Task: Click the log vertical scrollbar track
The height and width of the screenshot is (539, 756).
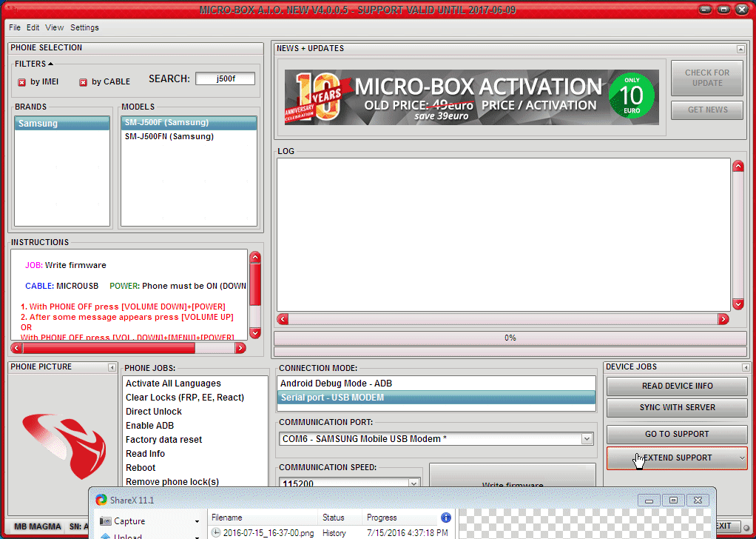Action: [x=738, y=235]
